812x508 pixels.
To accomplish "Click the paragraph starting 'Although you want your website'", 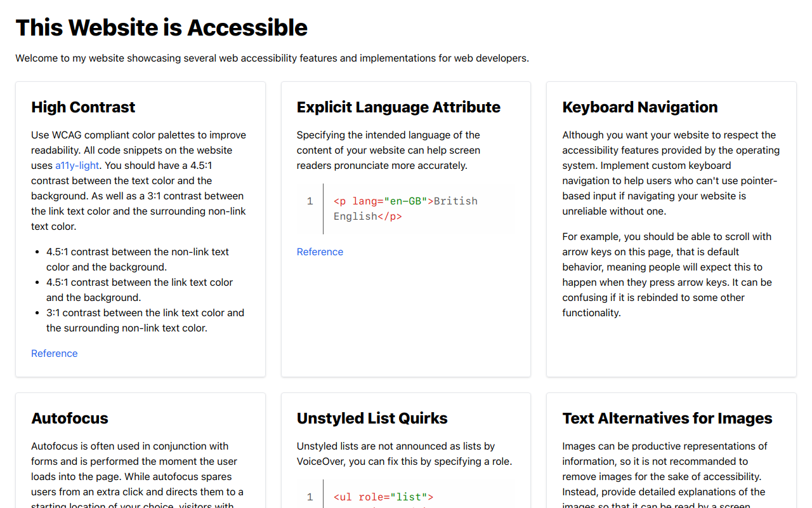I will 671,173.
